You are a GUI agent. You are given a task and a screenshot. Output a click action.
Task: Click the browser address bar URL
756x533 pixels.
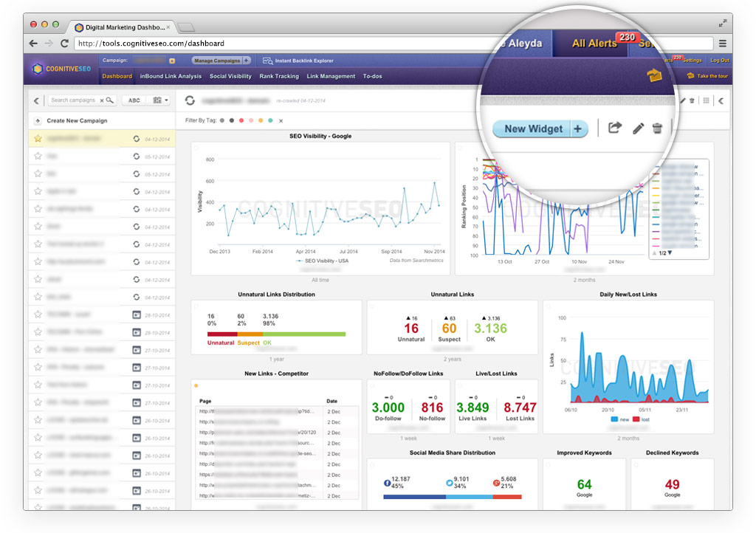[x=151, y=44]
